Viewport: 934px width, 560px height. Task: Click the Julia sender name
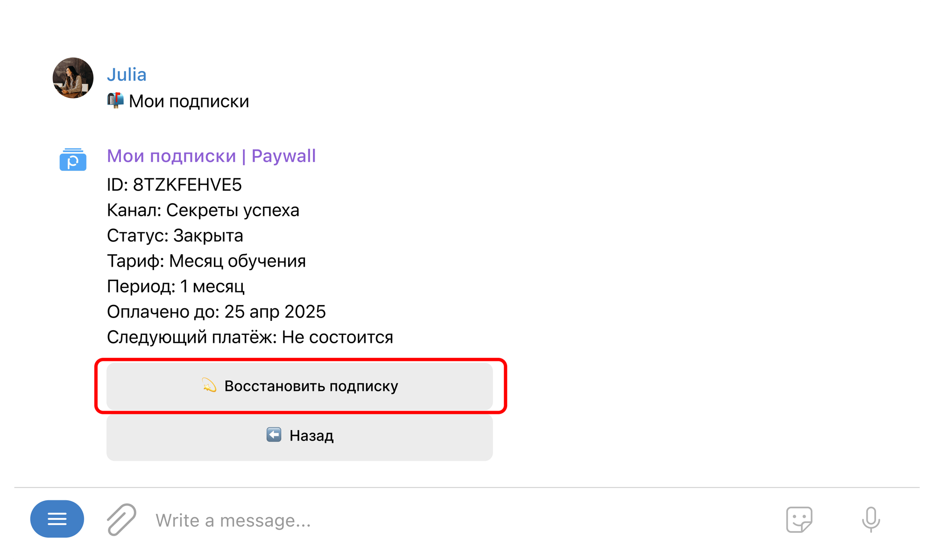click(127, 75)
